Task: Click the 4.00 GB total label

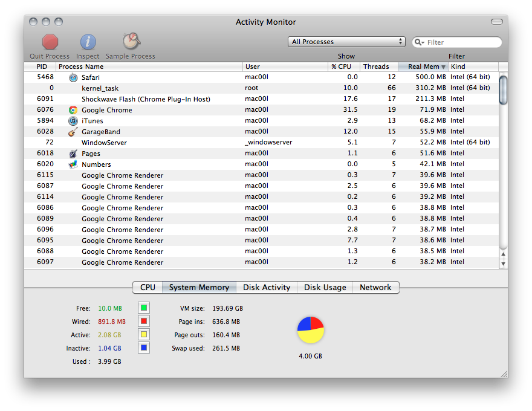Action: (311, 356)
